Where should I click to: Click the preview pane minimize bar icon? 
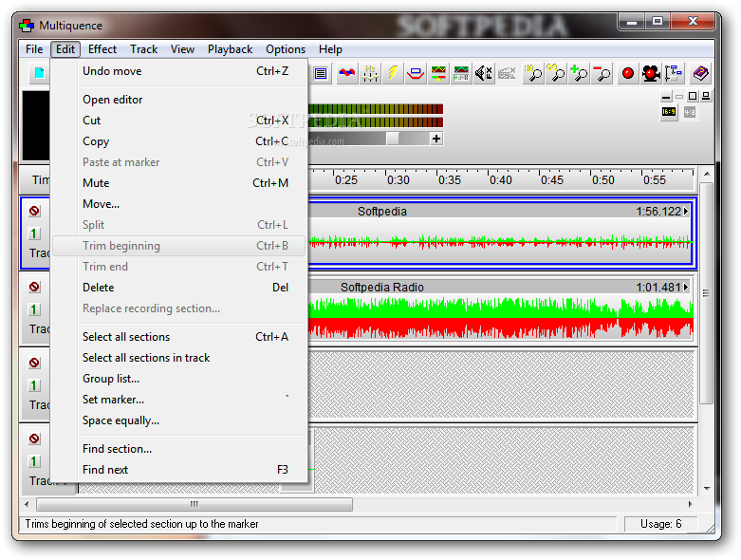[666, 97]
